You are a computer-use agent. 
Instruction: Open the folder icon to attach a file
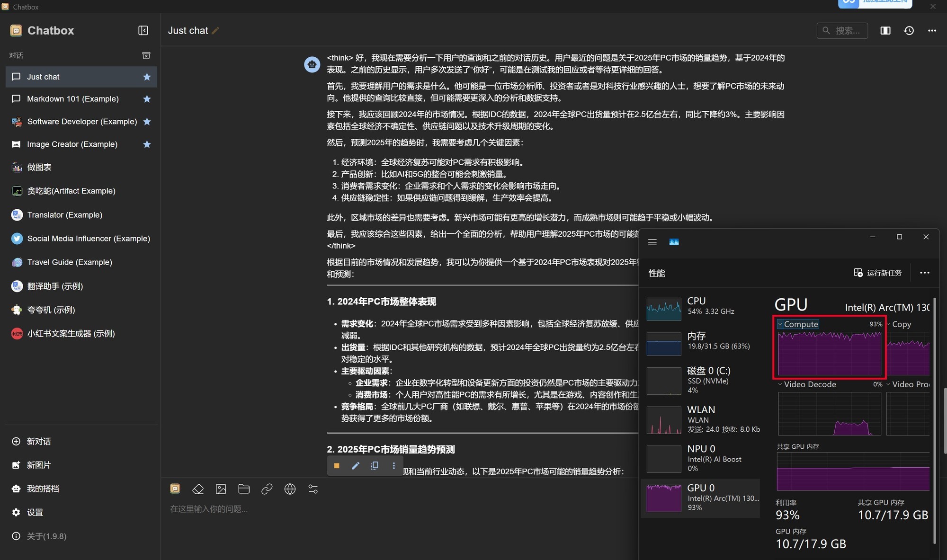pos(243,489)
